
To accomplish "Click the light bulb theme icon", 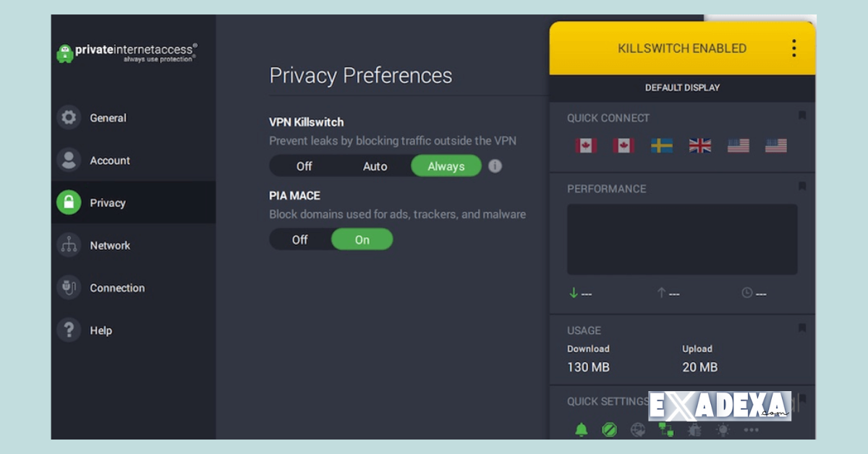I will click(723, 429).
